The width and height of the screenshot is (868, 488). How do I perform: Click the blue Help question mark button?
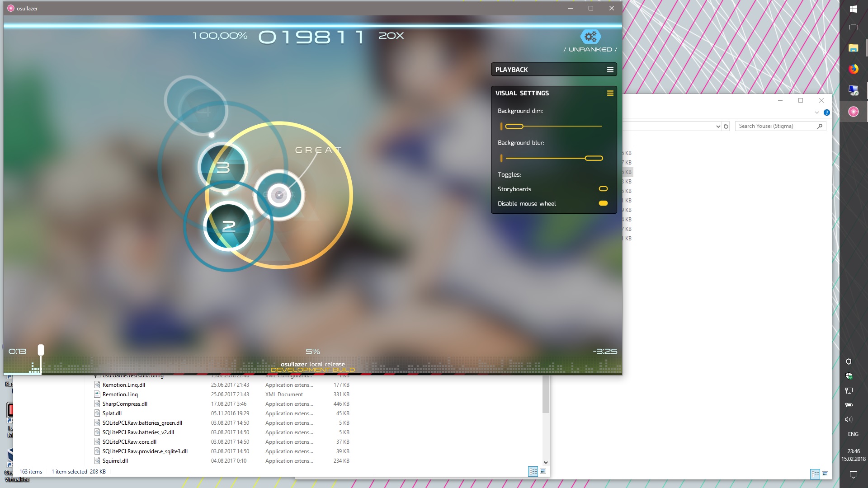point(827,112)
